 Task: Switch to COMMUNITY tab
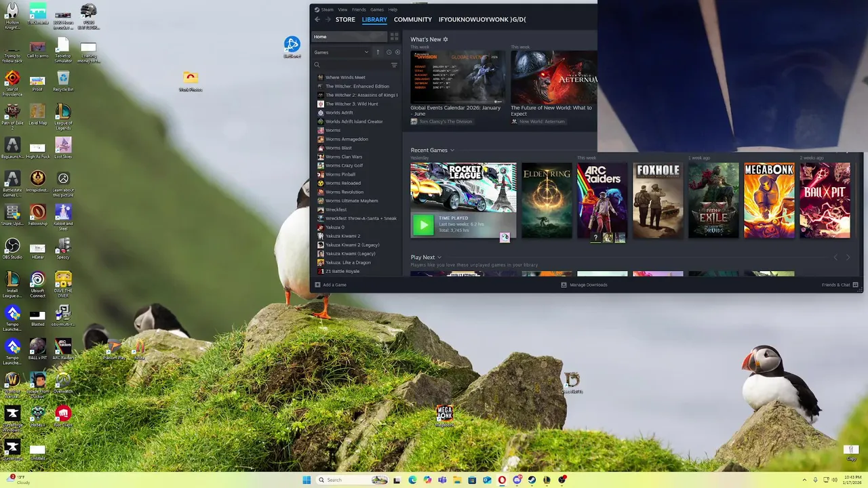click(x=412, y=20)
